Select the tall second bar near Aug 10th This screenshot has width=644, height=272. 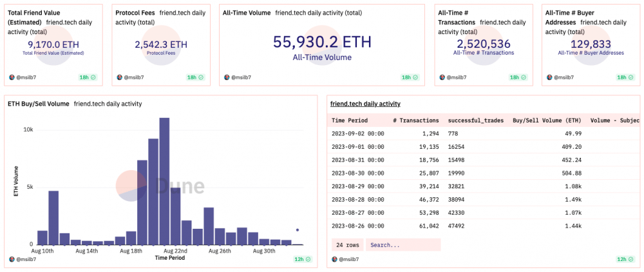click(x=53, y=218)
